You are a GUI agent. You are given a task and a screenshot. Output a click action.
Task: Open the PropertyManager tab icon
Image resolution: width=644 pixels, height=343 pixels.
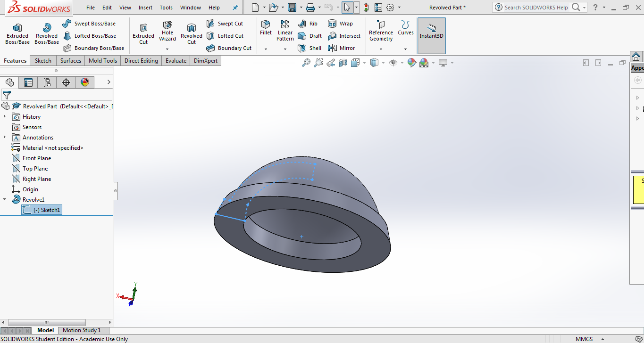click(x=28, y=82)
